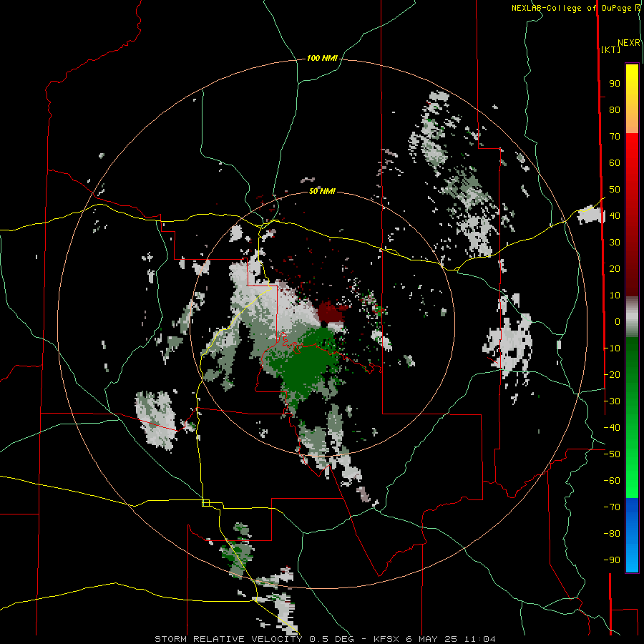The width and height of the screenshot is (644, 644).
Task: Click the 30 value on velocity scale
Action: [615, 243]
